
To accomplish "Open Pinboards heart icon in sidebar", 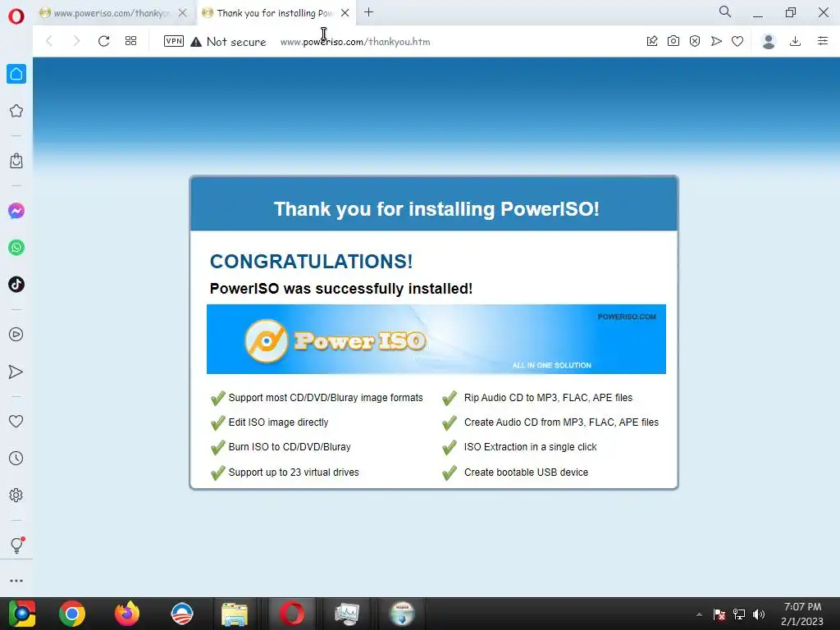I will point(16,421).
